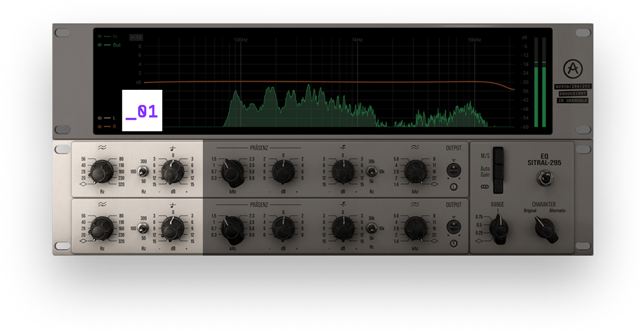Click the L channel high shelf symbol
The image size is (644, 333).
[343, 148]
